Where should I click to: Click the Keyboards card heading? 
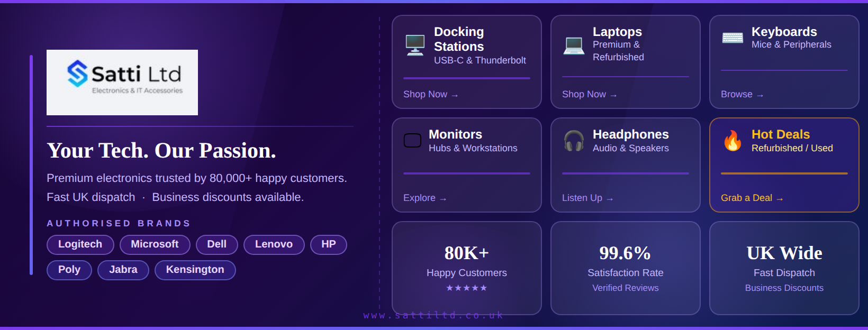click(x=784, y=32)
